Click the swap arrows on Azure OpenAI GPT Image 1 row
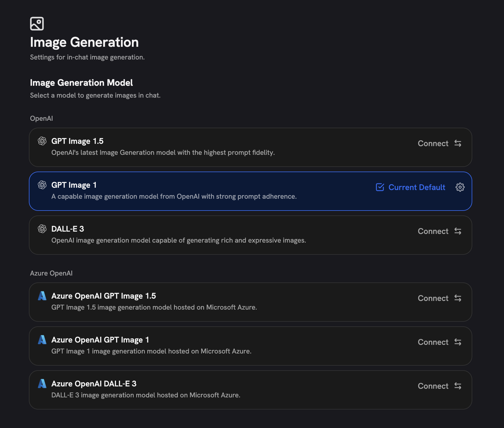Image resolution: width=504 pixels, height=428 pixels. [x=457, y=342]
